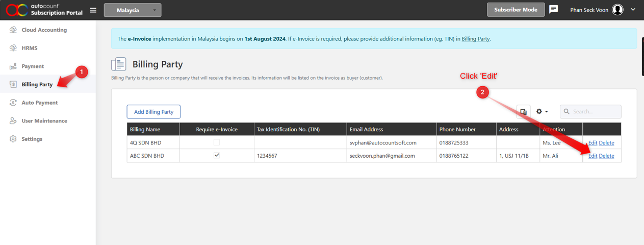Follow the Billing Party link in banner
The width and height of the screenshot is (644, 245).
coord(476,39)
